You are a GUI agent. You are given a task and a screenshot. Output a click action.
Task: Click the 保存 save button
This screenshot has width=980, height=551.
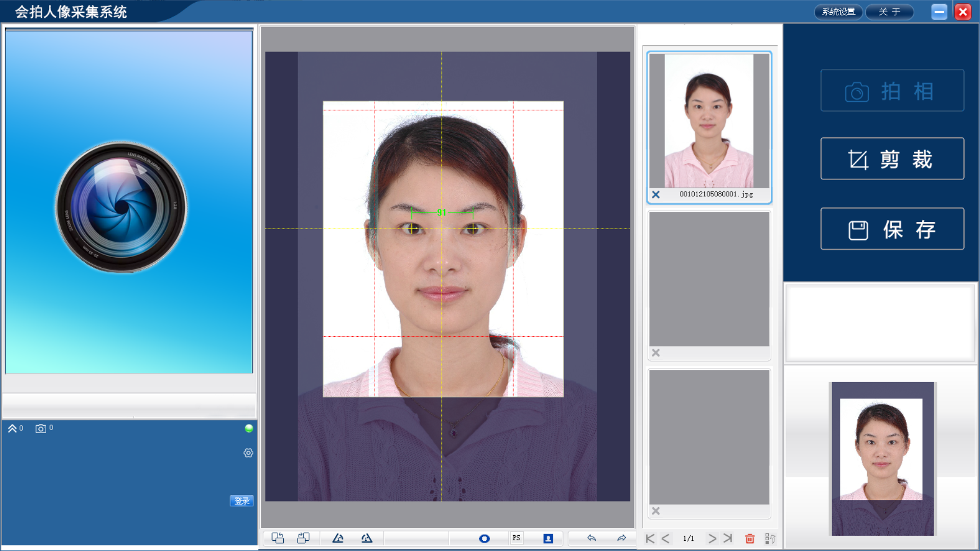pos(892,229)
